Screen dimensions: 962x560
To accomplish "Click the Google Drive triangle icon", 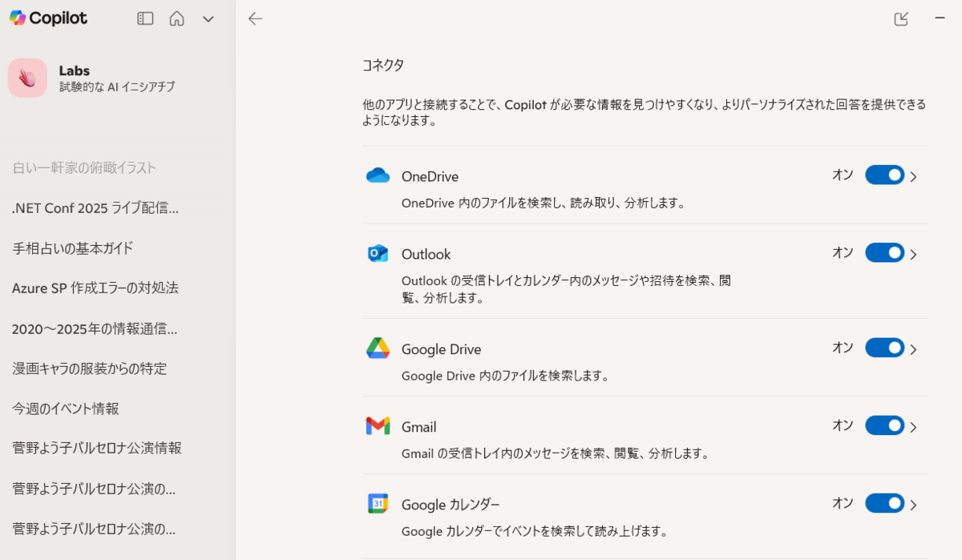I will 378,348.
